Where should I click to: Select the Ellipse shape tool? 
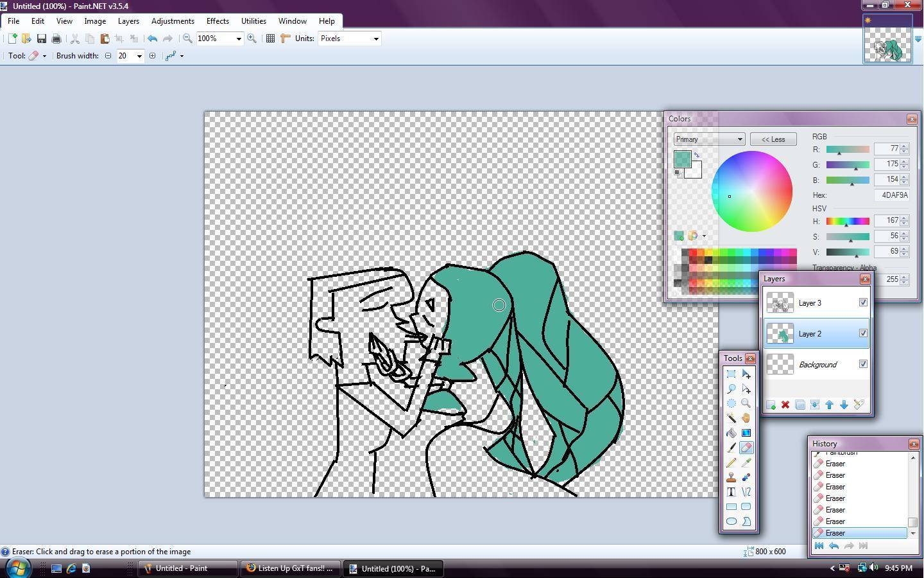732,521
